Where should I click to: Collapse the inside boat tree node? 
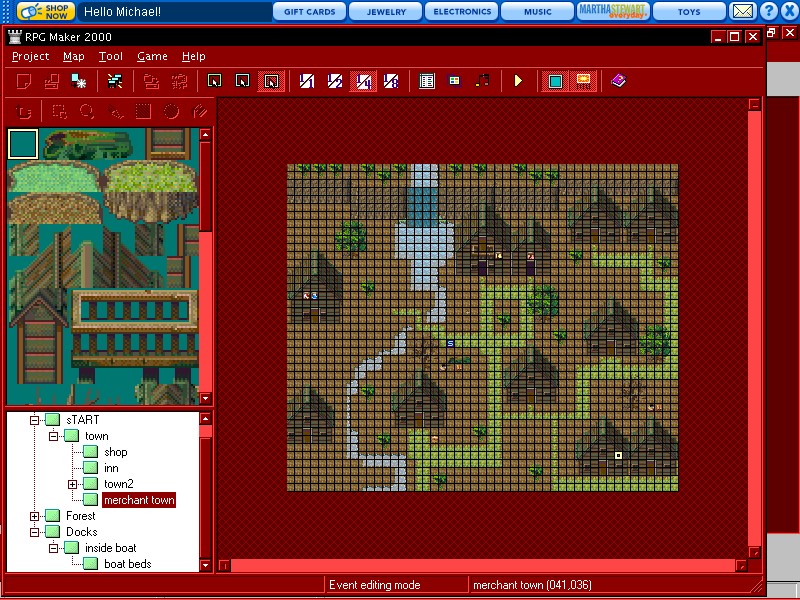53,548
